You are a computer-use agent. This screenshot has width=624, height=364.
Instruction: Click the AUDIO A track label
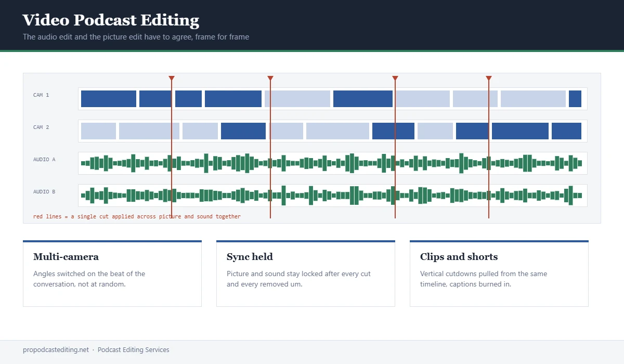pyautogui.click(x=44, y=160)
